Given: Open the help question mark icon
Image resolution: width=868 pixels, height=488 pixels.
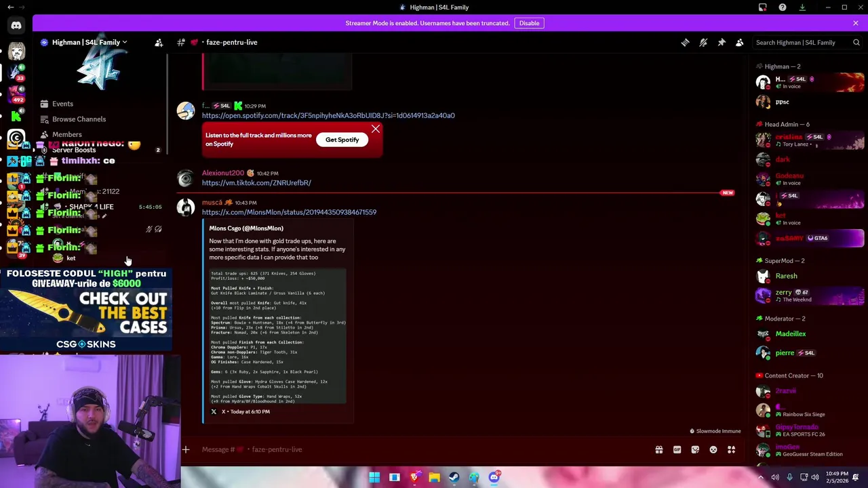Looking at the screenshot, I should tap(783, 7).
